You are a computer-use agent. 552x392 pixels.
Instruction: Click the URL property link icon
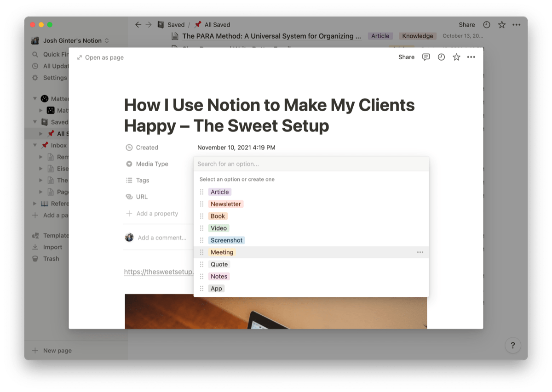point(129,197)
